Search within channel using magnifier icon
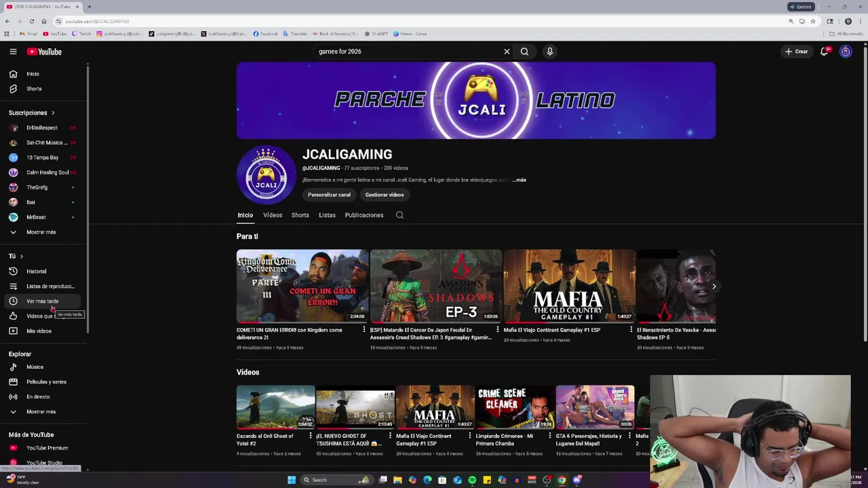Screen dimensions: 868x488 pyautogui.click(x=399, y=215)
